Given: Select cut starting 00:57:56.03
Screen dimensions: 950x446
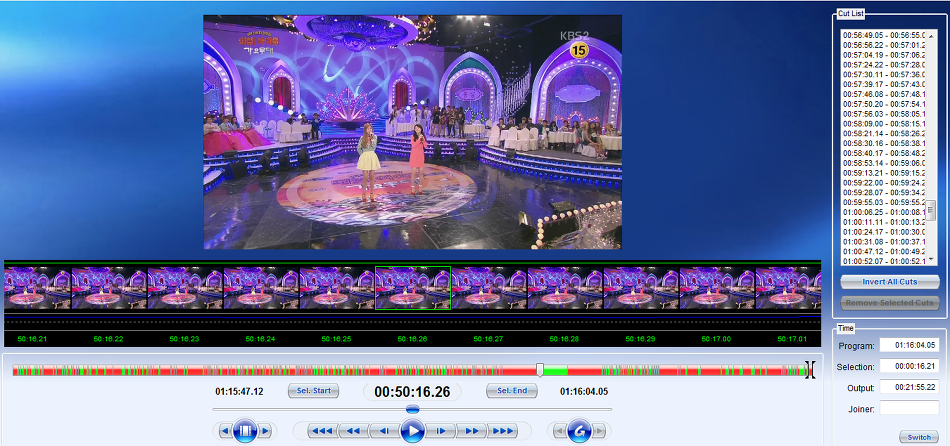Looking at the screenshot, I should click(883, 113).
